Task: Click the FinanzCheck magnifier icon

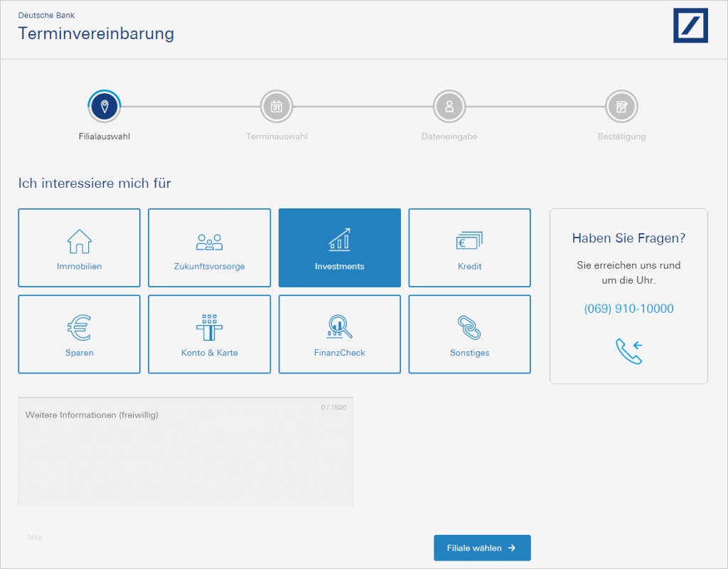Action: tap(339, 326)
